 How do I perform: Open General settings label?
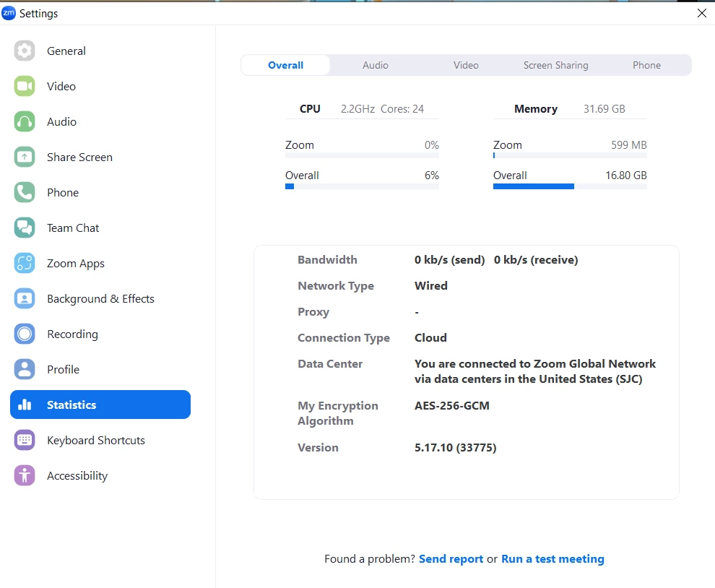point(66,51)
